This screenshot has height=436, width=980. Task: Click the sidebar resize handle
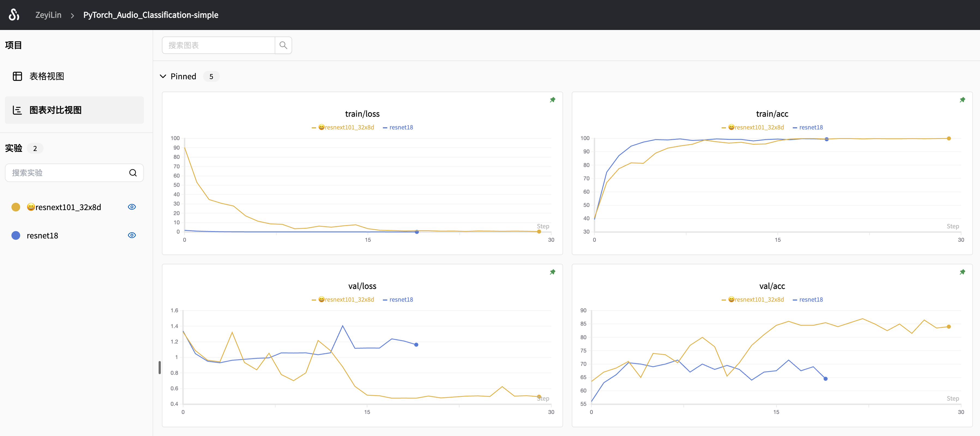159,368
